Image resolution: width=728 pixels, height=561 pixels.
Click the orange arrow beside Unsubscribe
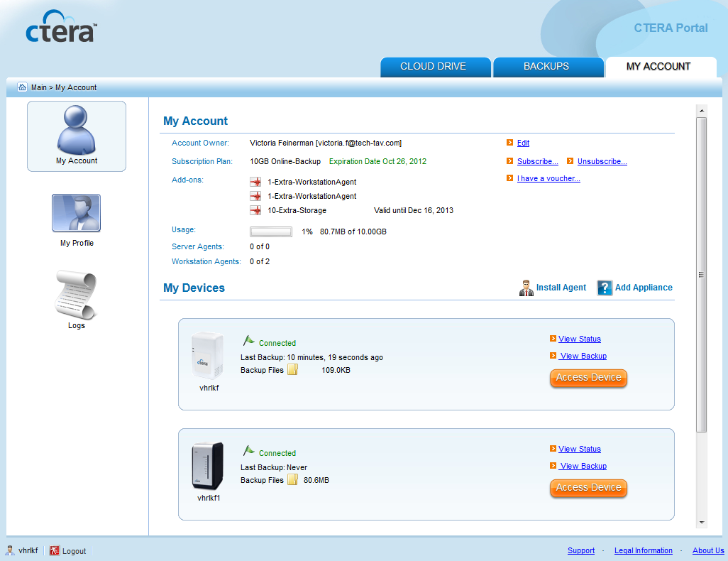click(x=570, y=161)
